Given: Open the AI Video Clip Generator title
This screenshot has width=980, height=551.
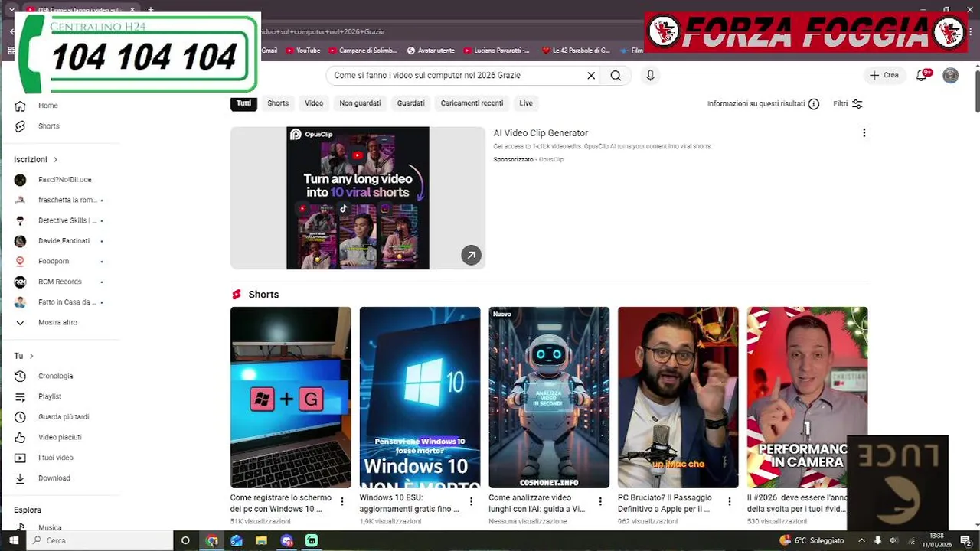Looking at the screenshot, I should (x=541, y=133).
